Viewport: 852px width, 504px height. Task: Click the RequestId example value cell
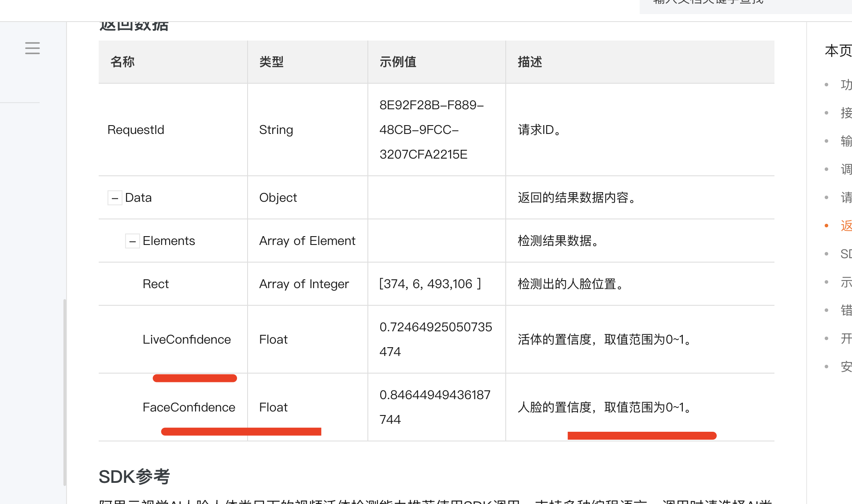coord(431,130)
